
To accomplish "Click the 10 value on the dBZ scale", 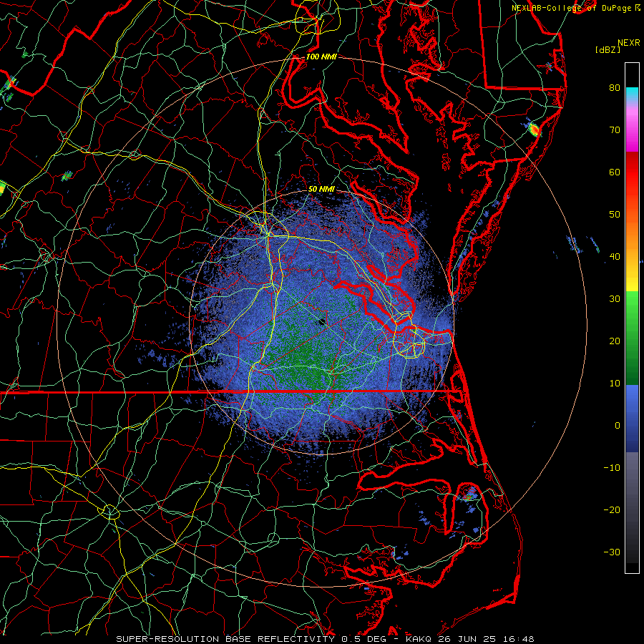I will (x=615, y=384).
